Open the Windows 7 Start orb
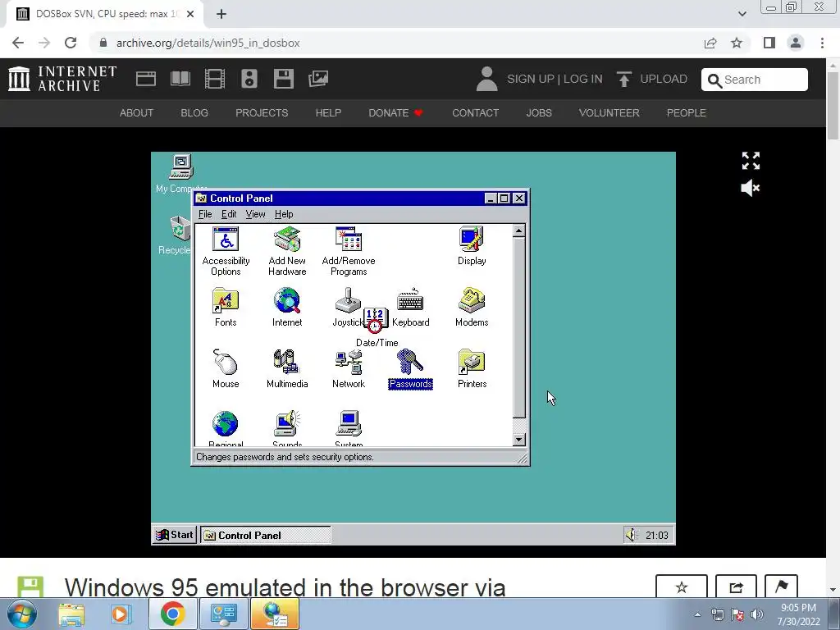Screen dimensions: 840x630 click(x=22, y=614)
